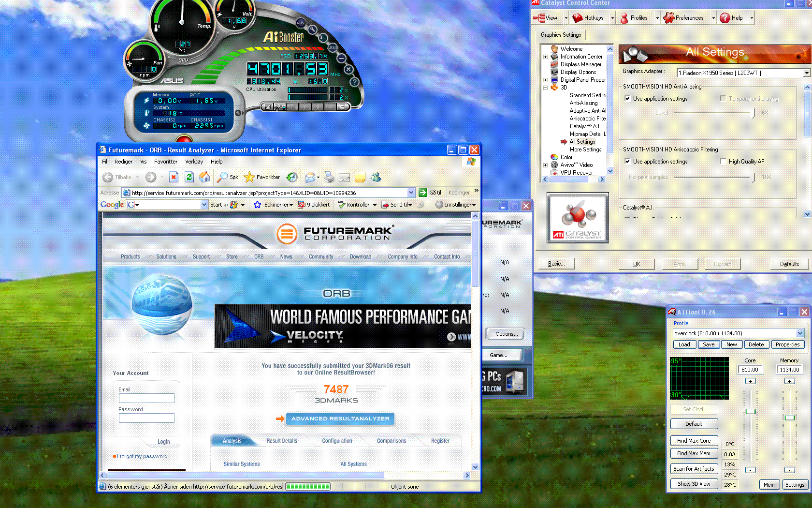Screen dimensions: 812x508
Task: Expand the Information Center tree node
Action: [545, 57]
